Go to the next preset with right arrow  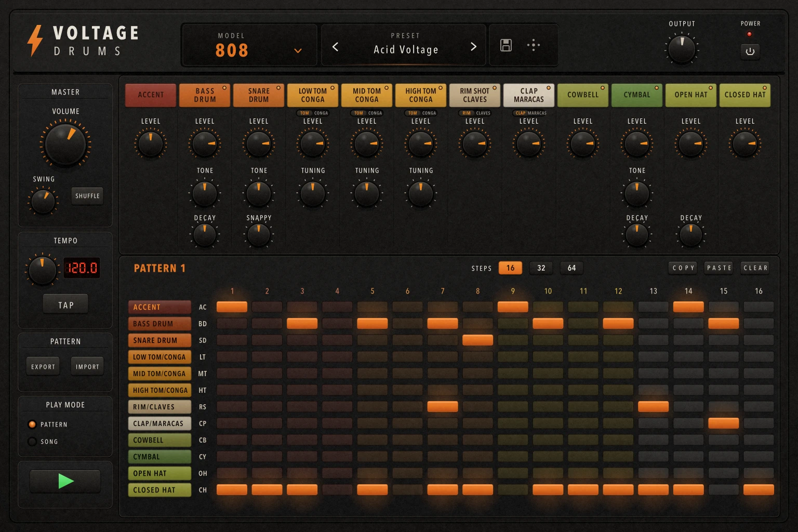click(473, 47)
